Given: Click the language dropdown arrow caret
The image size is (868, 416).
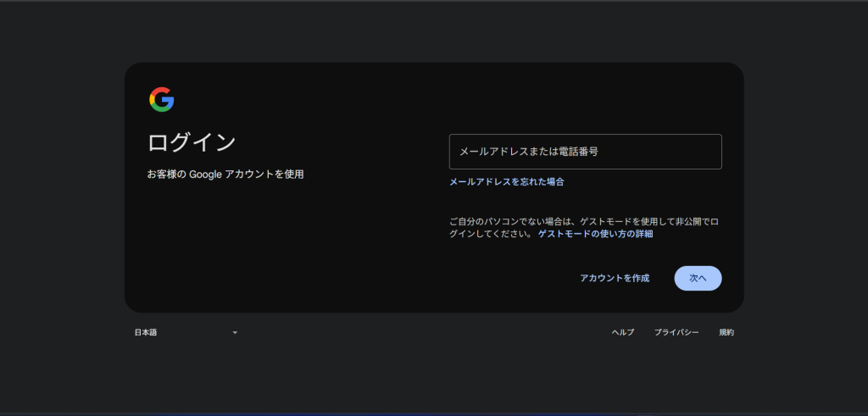Looking at the screenshot, I should pos(235,332).
